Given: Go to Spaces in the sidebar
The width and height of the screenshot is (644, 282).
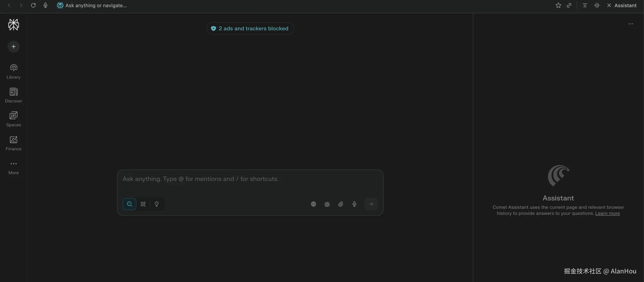Looking at the screenshot, I should (14, 119).
